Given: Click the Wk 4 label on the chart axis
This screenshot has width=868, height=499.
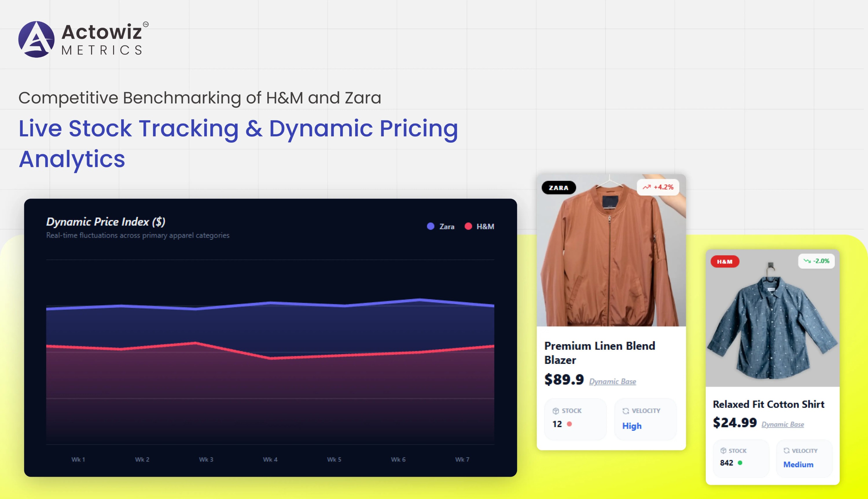Looking at the screenshot, I should (x=270, y=459).
